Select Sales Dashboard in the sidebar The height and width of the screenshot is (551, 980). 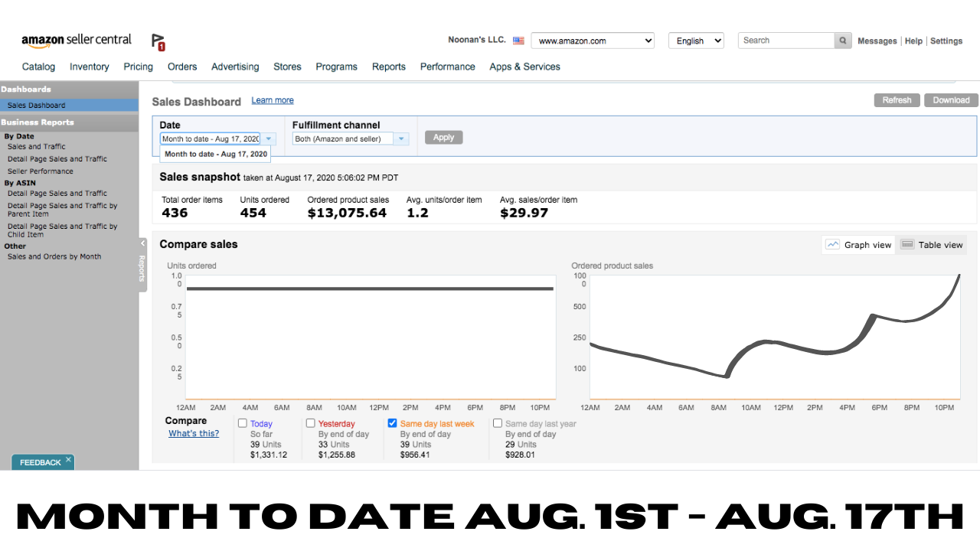[69, 106]
